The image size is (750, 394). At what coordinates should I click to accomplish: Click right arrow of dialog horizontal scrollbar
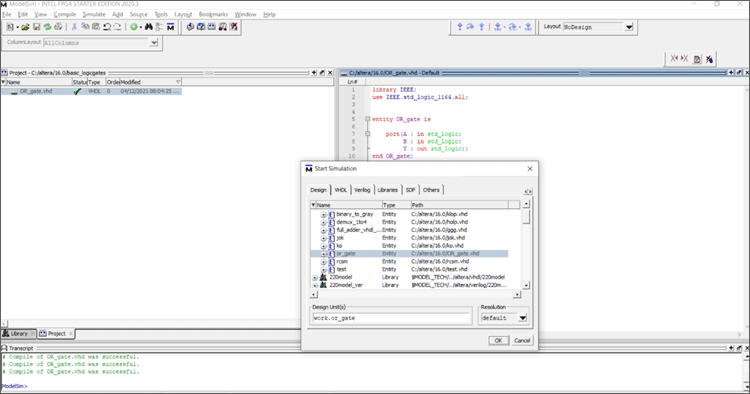(517, 295)
